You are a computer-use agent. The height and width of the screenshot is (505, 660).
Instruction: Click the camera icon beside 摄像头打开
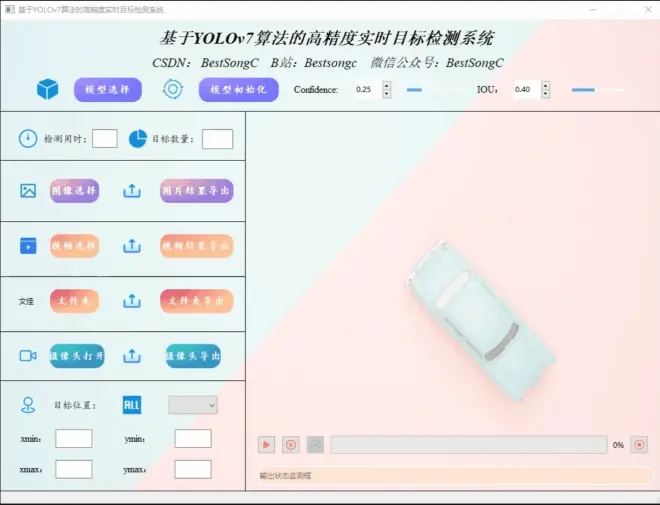(28, 355)
